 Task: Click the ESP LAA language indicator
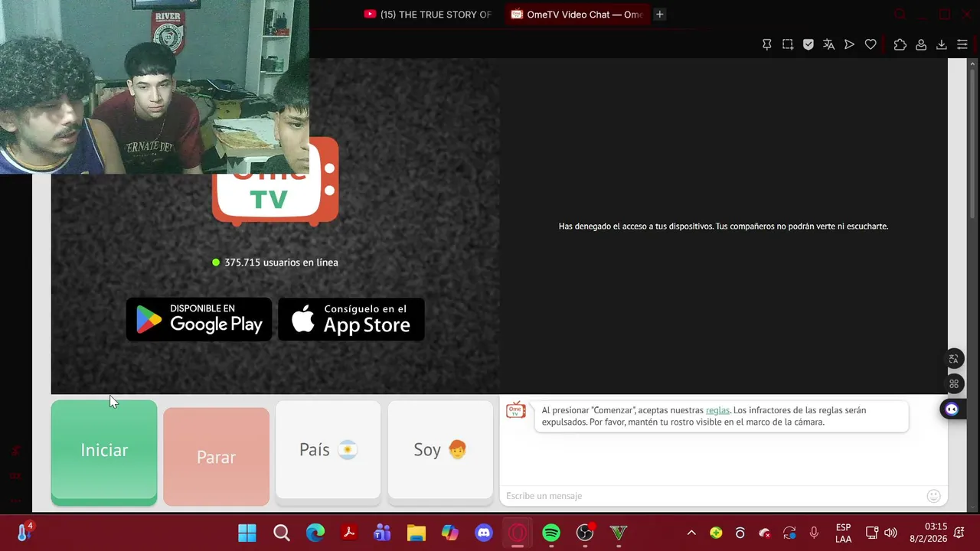click(843, 533)
